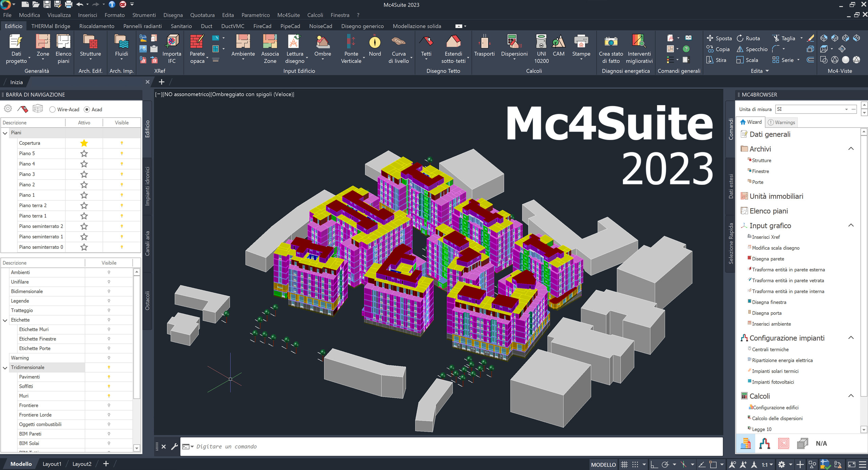Switch to Warnings tab in MC4Browser
The height and width of the screenshot is (470, 868).
point(781,122)
